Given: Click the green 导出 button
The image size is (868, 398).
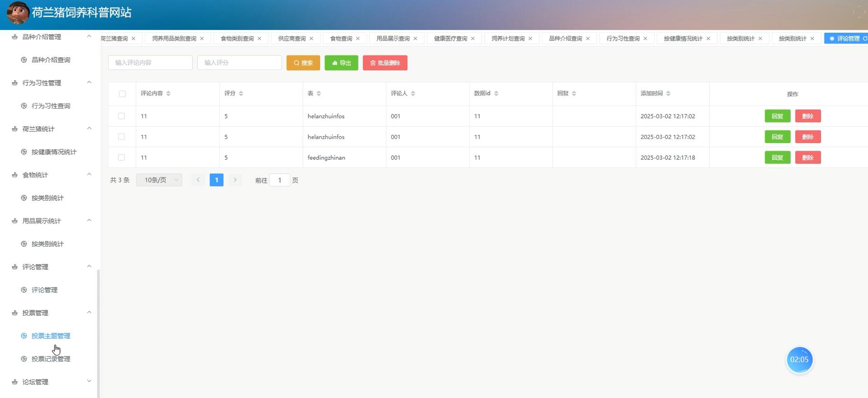Looking at the screenshot, I should [x=341, y=63].
